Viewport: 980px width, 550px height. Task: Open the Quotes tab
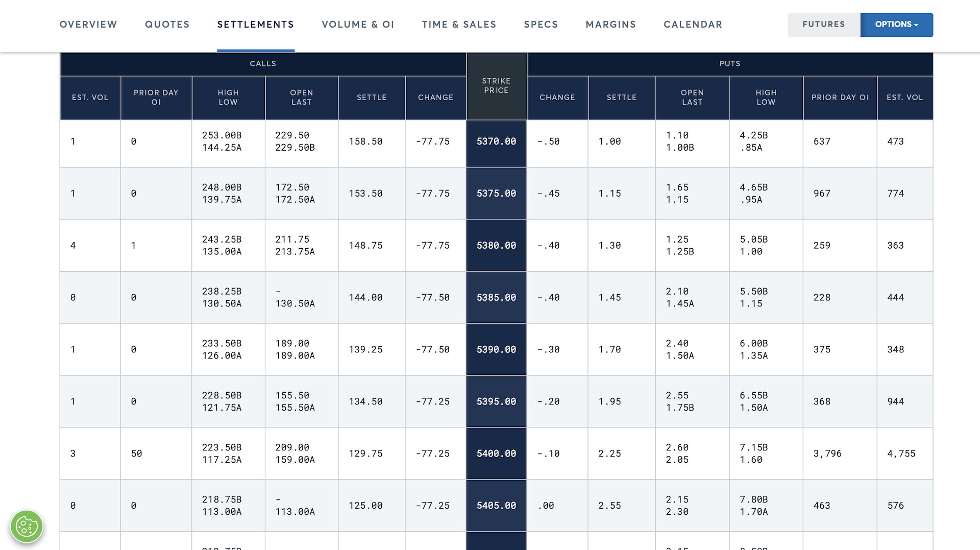click(x=167, y=25)
